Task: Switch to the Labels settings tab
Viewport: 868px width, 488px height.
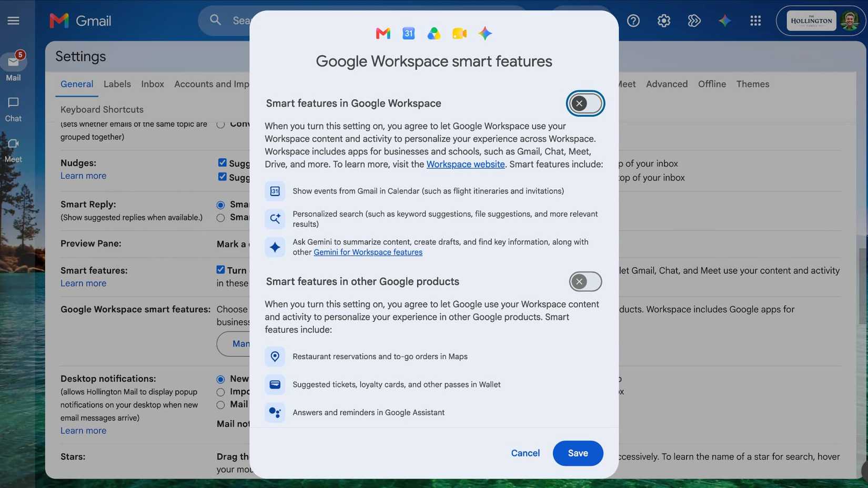Action: [x=117, y=84]
